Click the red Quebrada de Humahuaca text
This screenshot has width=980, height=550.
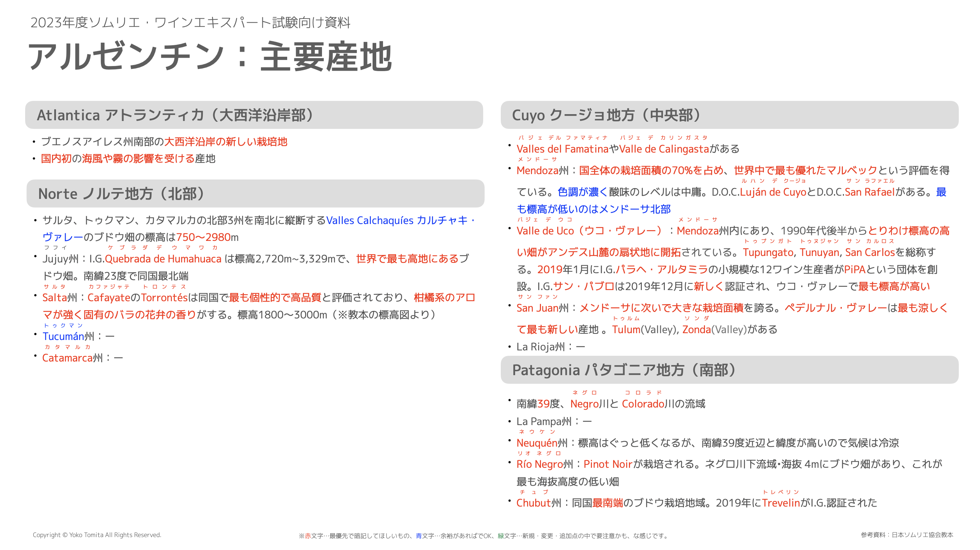163,259
